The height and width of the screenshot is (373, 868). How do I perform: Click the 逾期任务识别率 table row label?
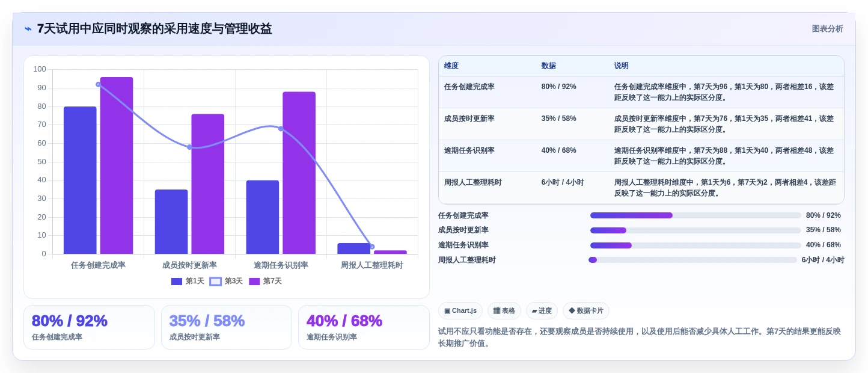point(469,150)
